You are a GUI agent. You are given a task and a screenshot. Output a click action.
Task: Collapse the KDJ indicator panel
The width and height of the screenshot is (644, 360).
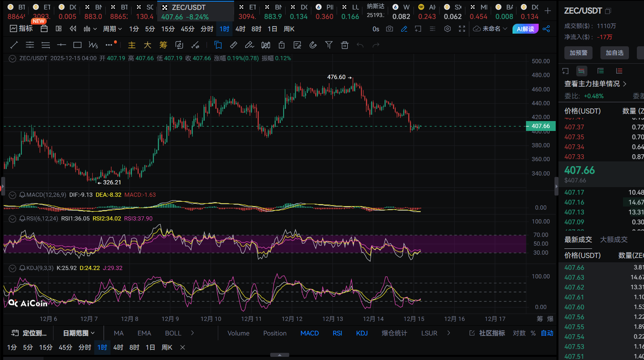point(12,268)
